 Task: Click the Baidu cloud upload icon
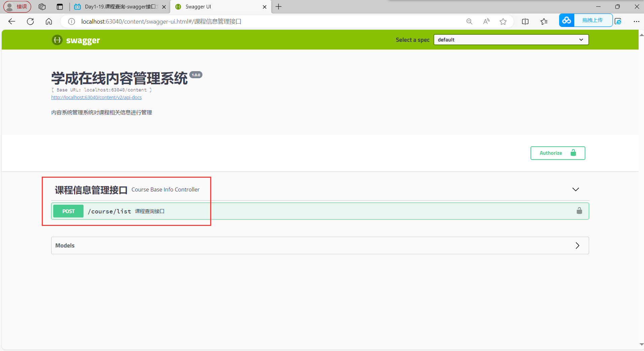(567, 20)
